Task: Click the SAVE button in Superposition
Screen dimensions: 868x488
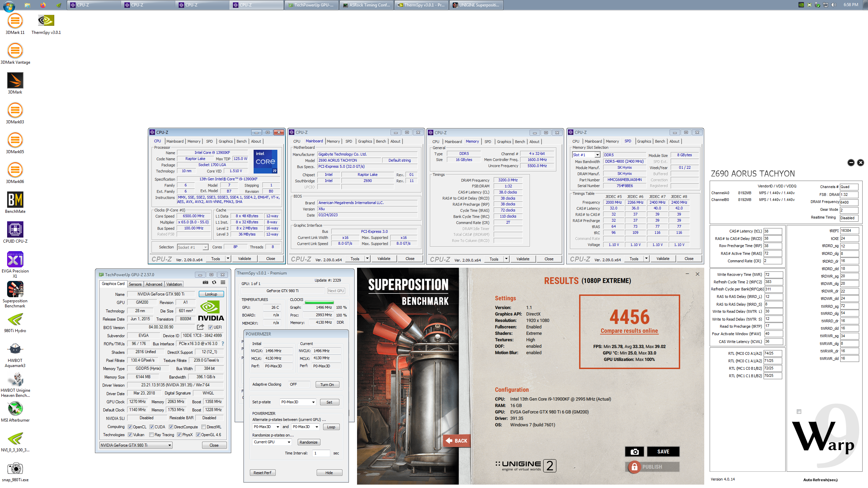Action: point(663,451)
